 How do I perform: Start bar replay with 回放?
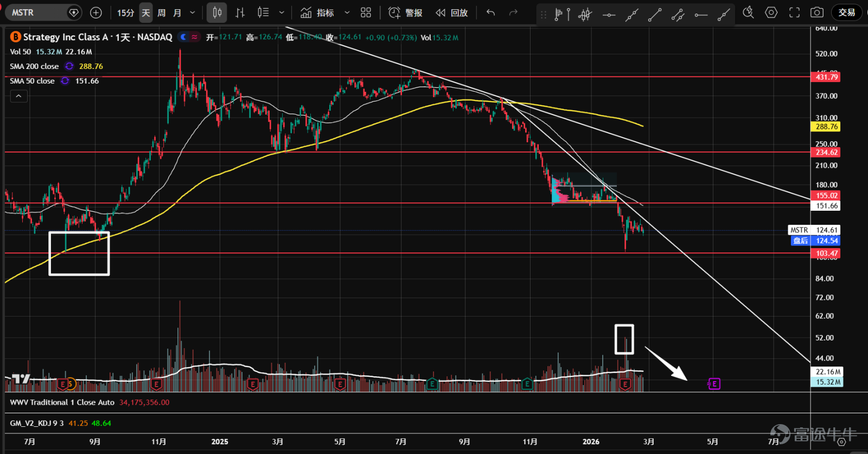click(x=452, y=12)
